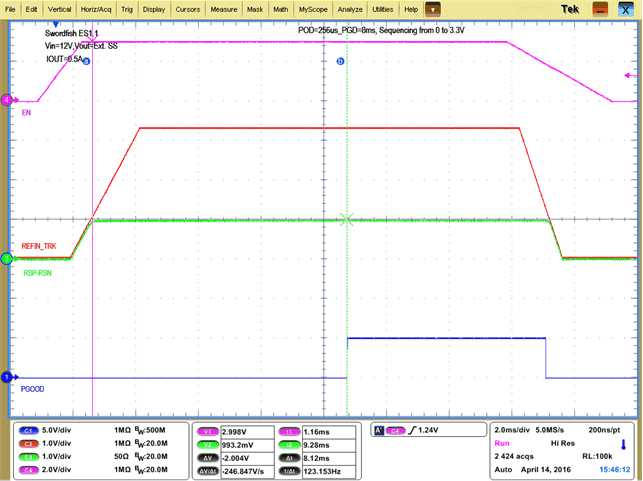Click the 8.12ms delta time value
This screenshot has height=481, width=643.
pos(329,458)
